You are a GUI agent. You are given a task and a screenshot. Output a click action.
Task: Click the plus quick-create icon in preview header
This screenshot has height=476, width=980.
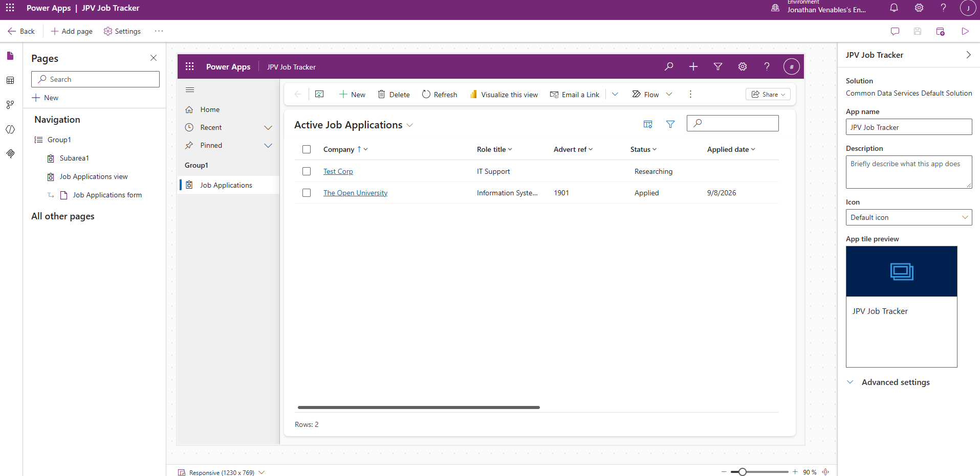click(x=693, y=66)
